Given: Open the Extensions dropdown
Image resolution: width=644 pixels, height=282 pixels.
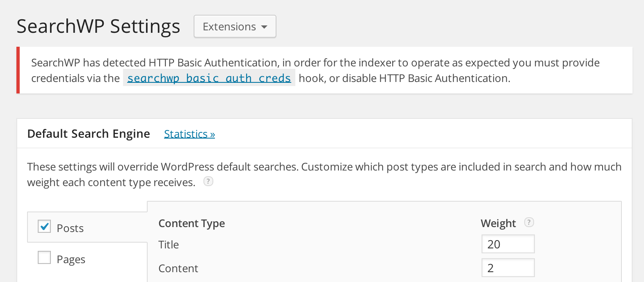Looking at the screenshot, I should 235,27.
